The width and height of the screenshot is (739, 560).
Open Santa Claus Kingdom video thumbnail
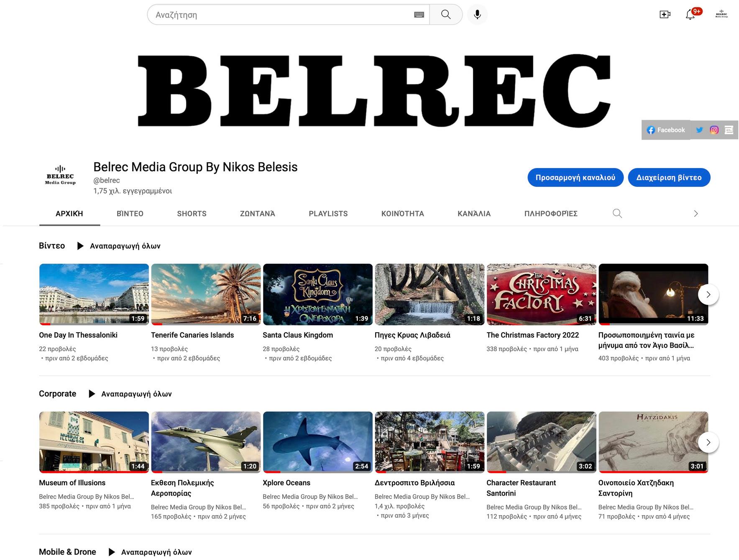[318, 294]
